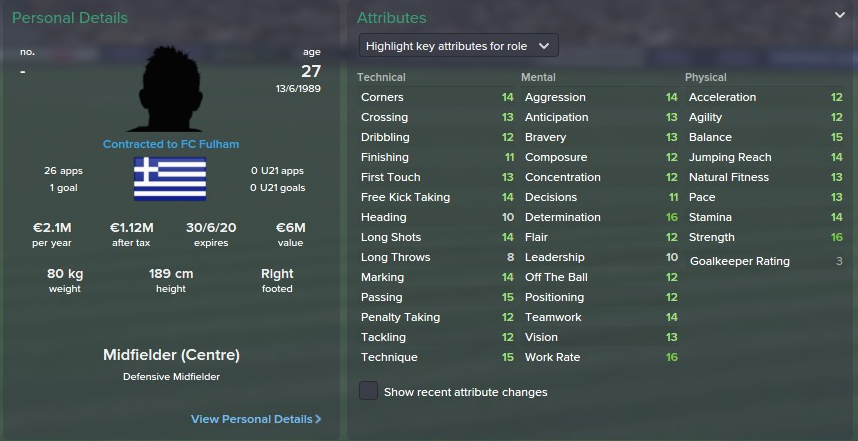Click the player silhouette portrait
Screen dimensions: 858x441
point(171,88)
